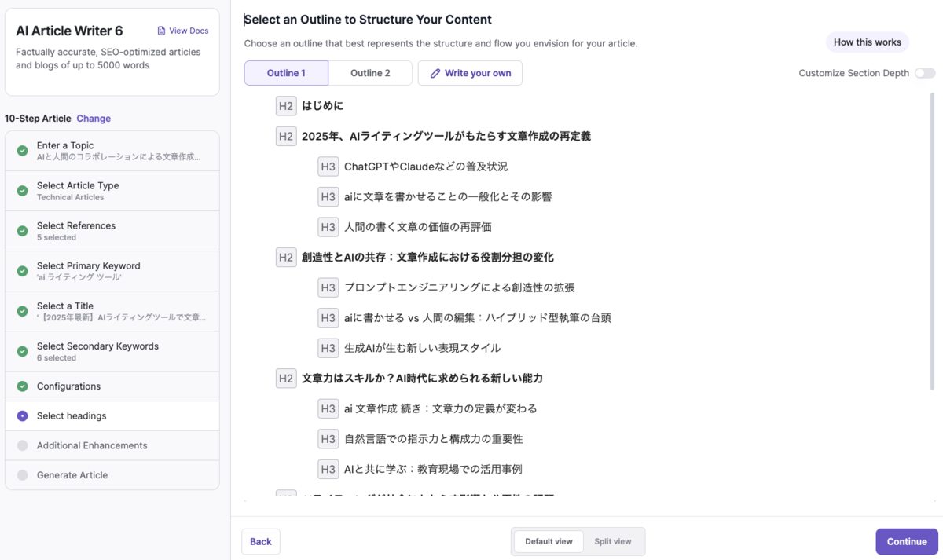Click green check icon beside Select Secondary Keywords
Viewport: 943px width, 560px height.
(x=22, y=351)
